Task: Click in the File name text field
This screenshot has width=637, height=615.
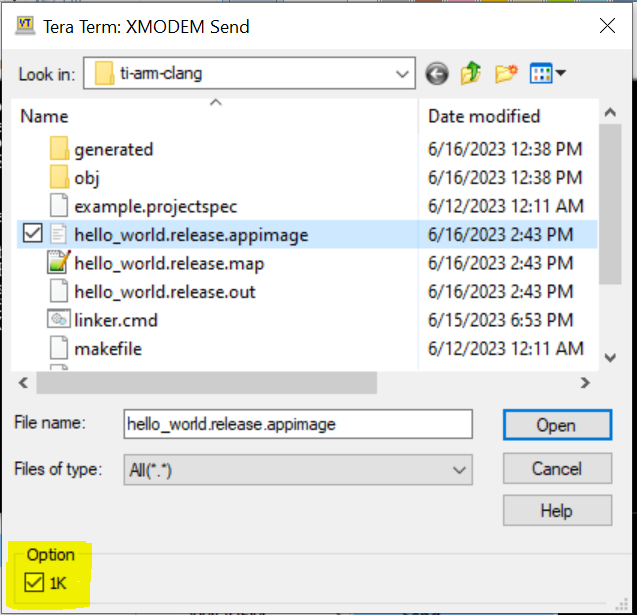Action: click(x=297, y=424)
